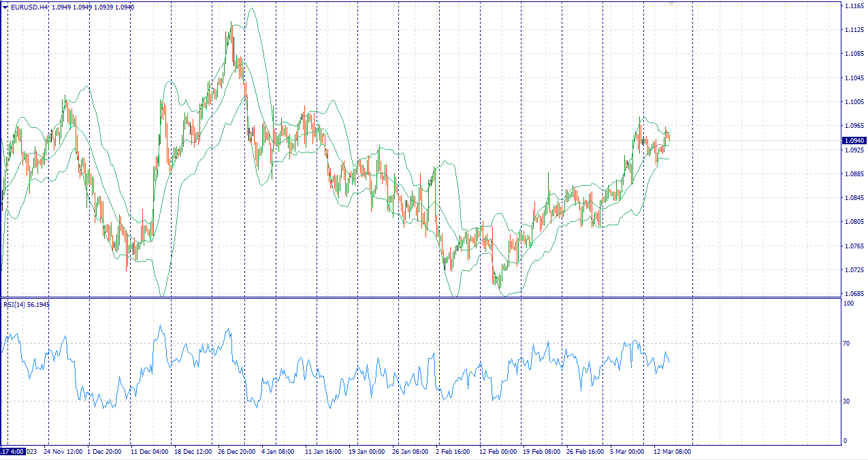Click the RSI 70 level scale label

point(847,344)
